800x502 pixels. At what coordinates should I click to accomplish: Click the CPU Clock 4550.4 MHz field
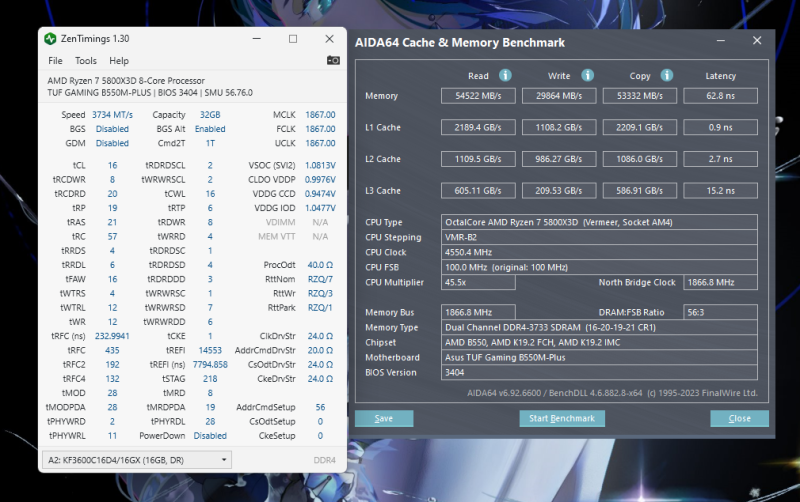pyautogui.click(x=599, y=253)
